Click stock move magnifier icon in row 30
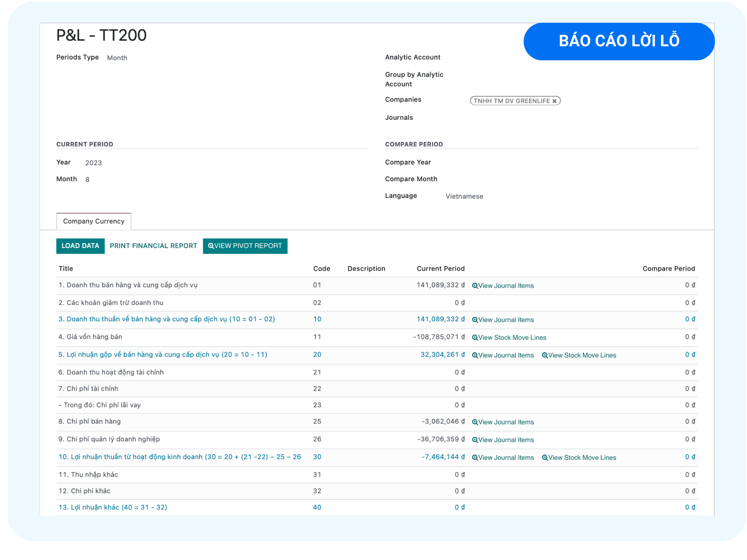The image size is (747, 560). [x=545, y=458]
